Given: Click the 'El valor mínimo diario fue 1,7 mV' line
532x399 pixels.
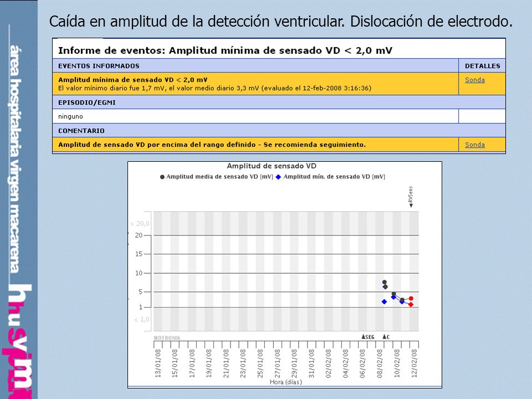Looking at the screenshot, I should (214, 88).
